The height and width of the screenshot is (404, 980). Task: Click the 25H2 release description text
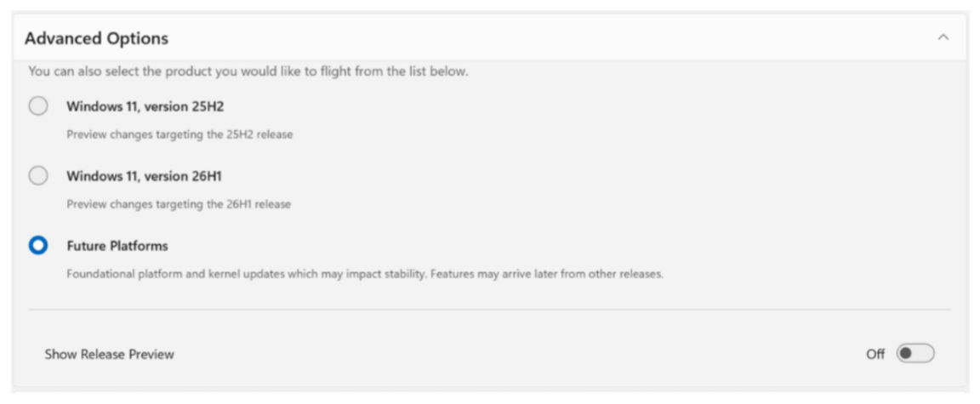pos(179,134)
